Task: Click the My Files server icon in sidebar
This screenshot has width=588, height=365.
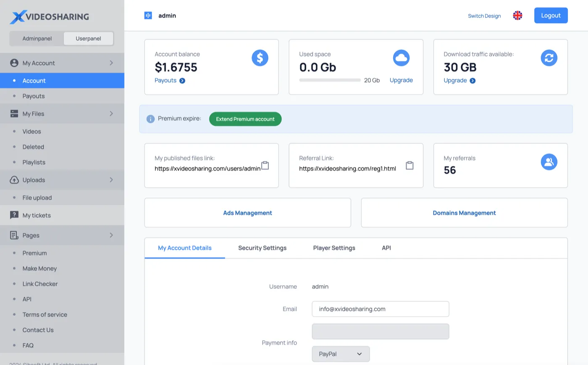Action: tap(14, 114)
